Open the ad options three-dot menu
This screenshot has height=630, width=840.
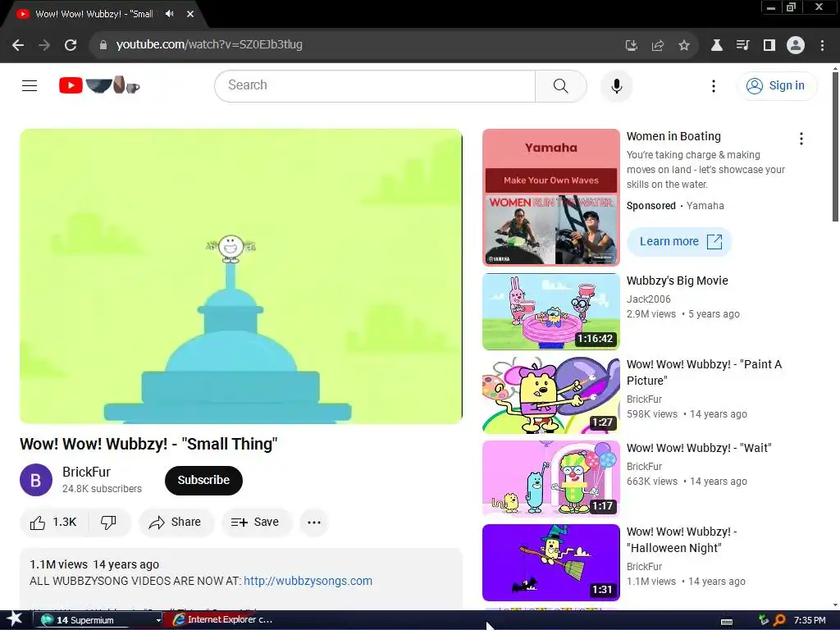pos(801,139)
